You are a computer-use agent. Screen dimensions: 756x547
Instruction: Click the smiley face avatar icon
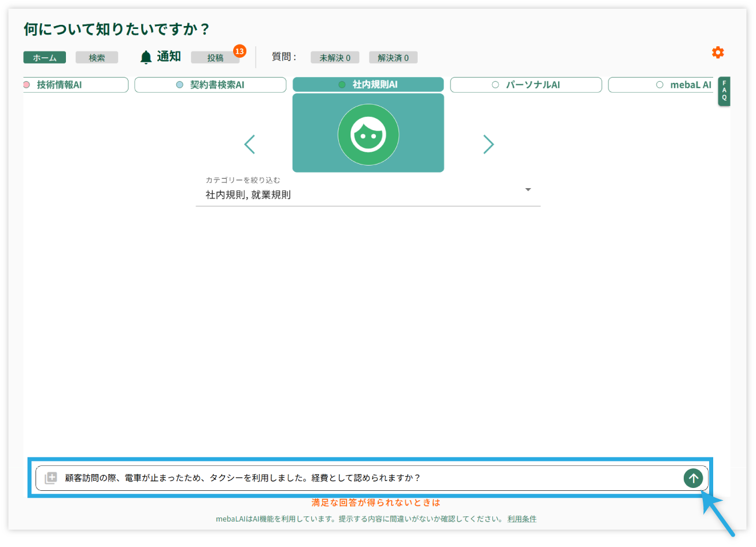(x=368, y=134)
